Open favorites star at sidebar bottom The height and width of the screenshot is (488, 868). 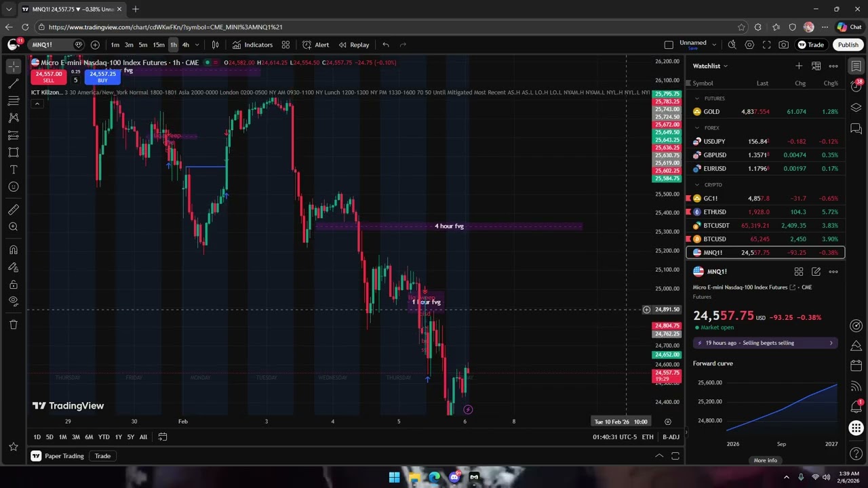(14, 447)
